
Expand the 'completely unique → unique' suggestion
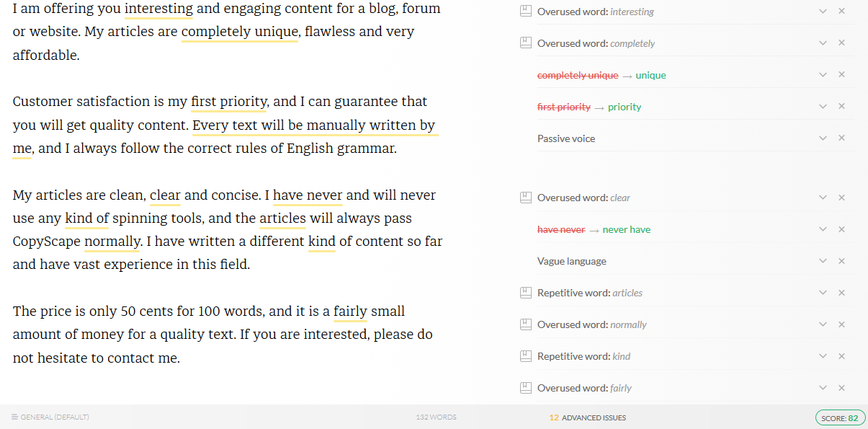823,75
